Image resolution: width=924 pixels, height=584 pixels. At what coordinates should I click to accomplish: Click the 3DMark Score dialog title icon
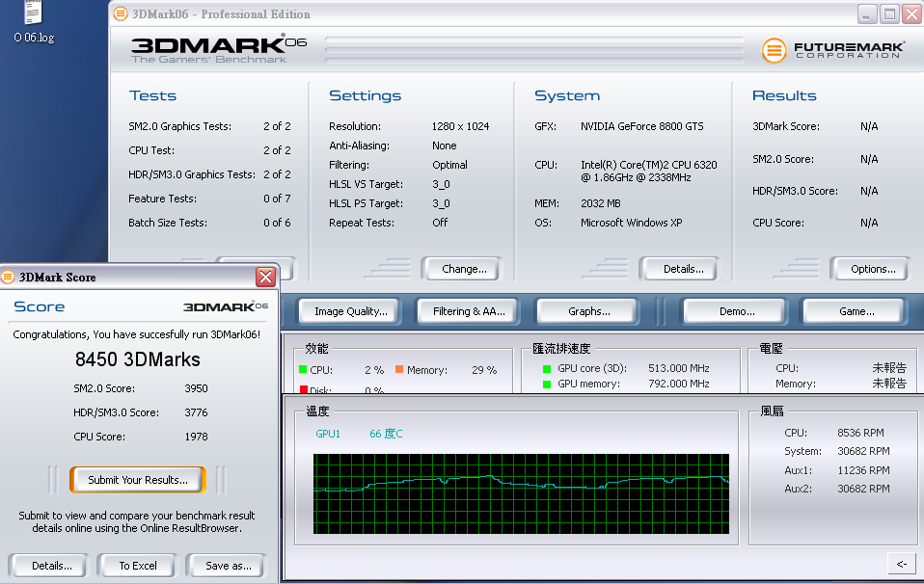point(9,277)
